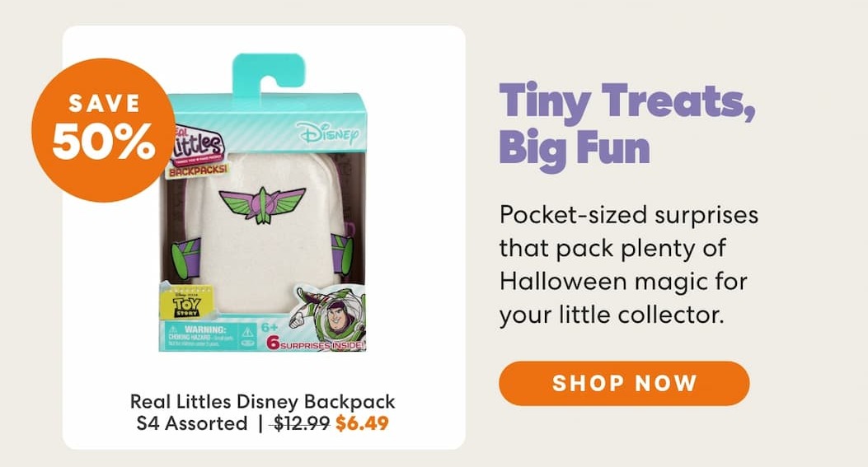Click the Toy Story logo on packaging
Image resolution: width=868 pixels, height=467 pixels.
coord(186,303)
